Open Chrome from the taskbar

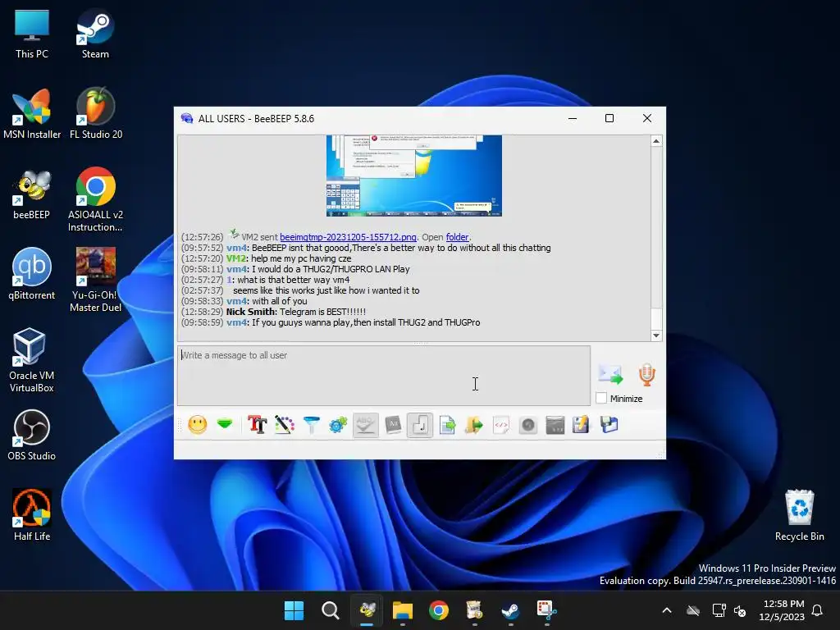439,610
